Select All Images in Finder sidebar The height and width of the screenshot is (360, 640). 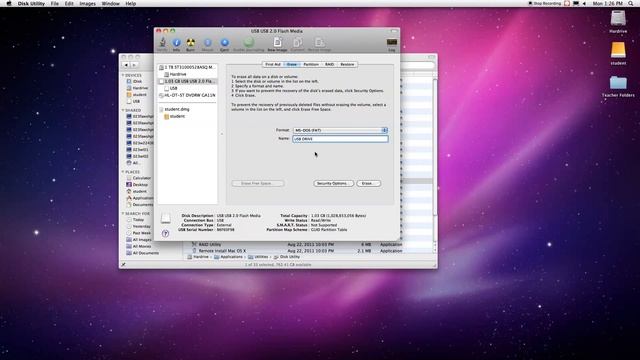pyautogui.click(x=138, y=240)
